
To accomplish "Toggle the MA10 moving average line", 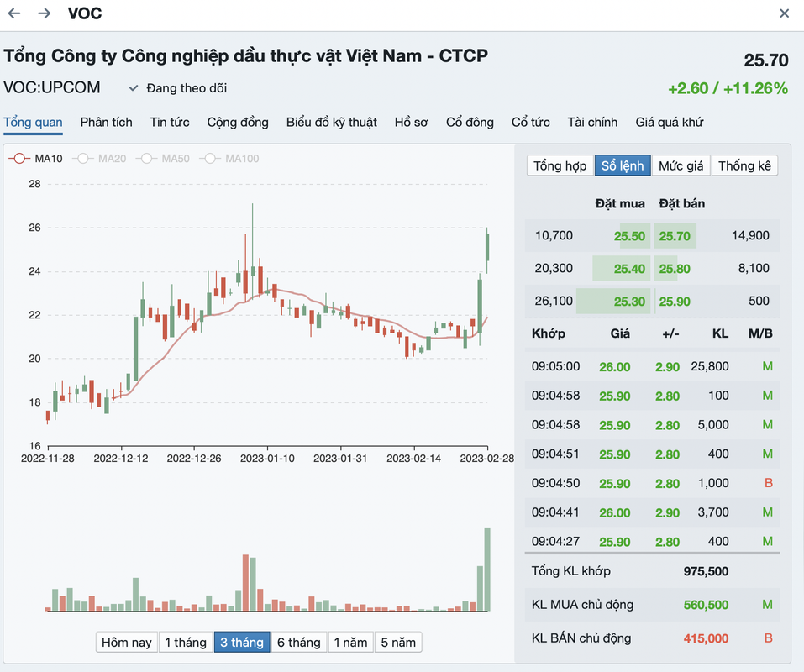I will click(x=35, y=159).
